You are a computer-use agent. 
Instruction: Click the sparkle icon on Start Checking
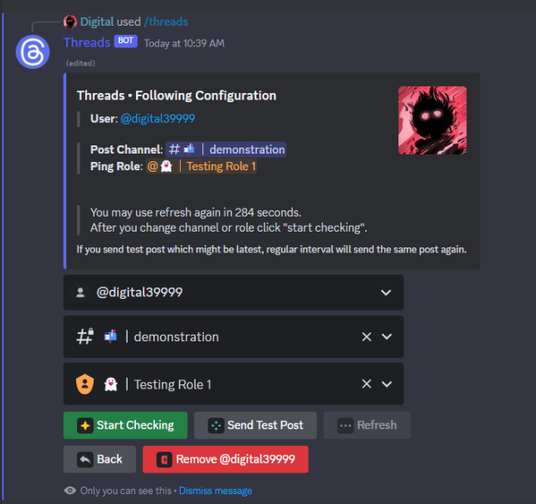85,426
